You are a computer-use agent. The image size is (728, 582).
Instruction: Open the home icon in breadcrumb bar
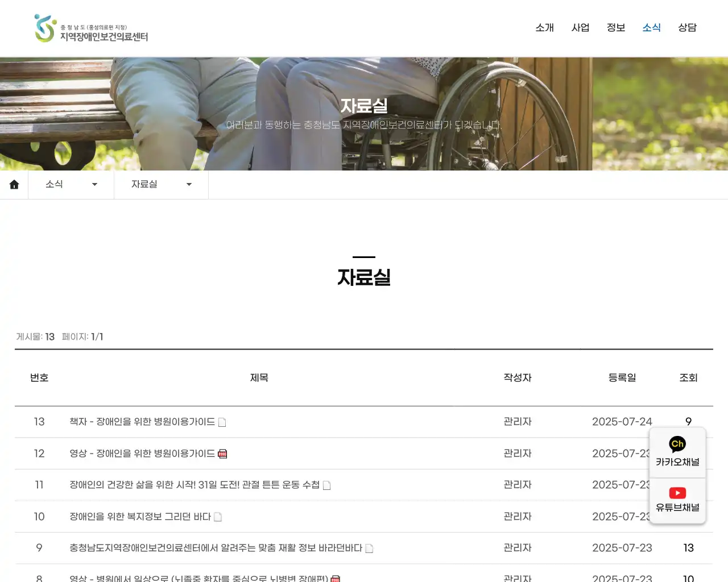[14, 184]
